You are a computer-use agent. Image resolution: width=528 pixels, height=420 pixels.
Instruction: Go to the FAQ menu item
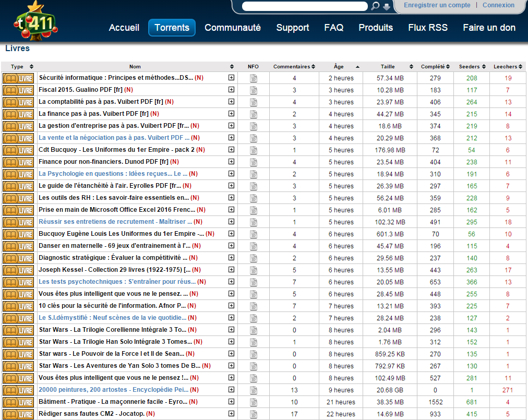point(334,28)
